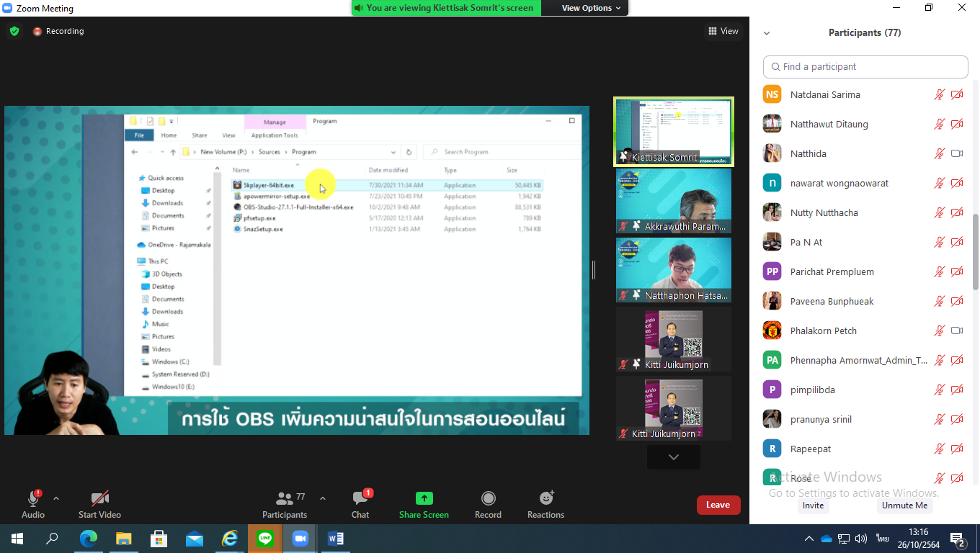Click the OneDrive cloud tray icon
The height and width of the screenshot is (553, 980).
click(x=827, y=539)
